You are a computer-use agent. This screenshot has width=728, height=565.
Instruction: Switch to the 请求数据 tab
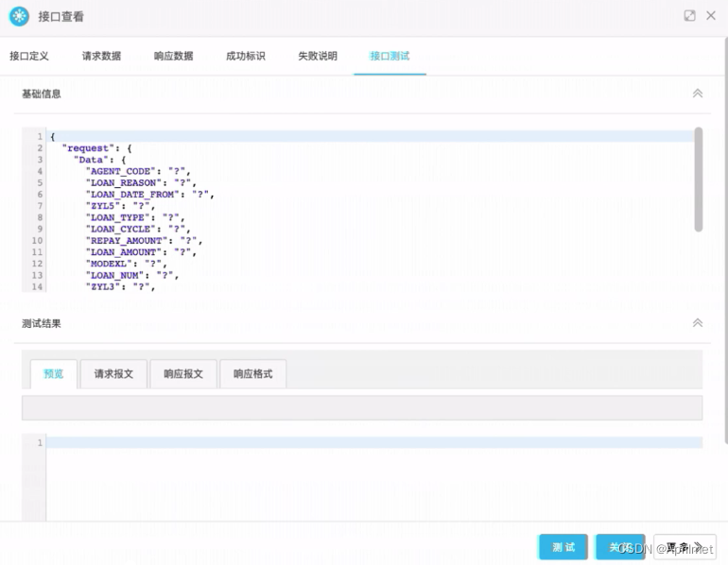coord(101,56)
